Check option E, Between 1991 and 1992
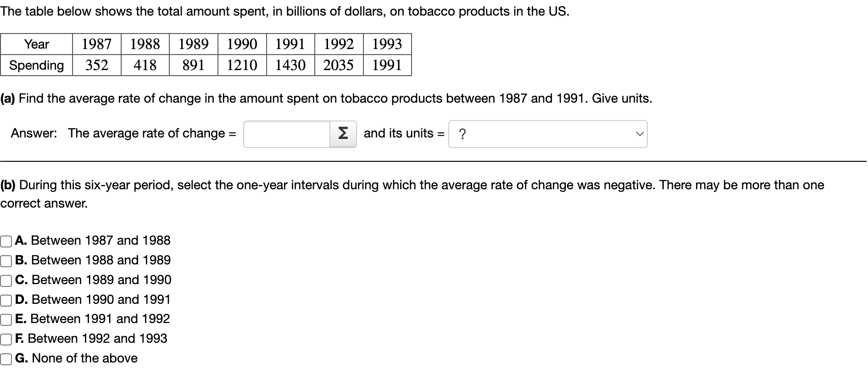This screenshot has height=373, width=868. 5,319
